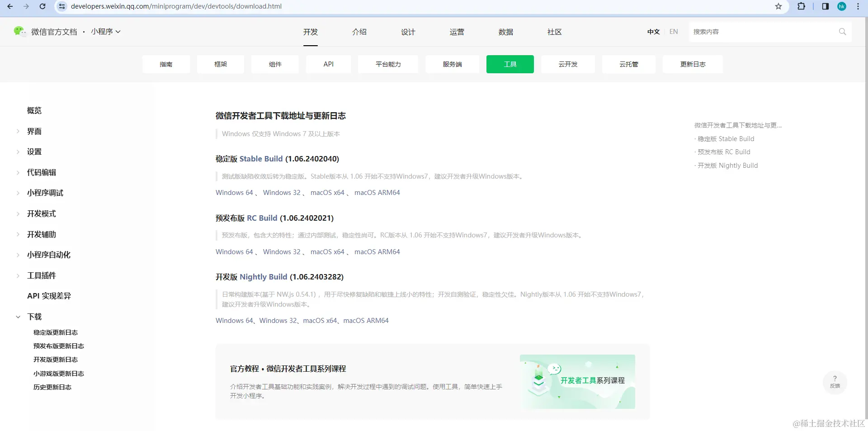The image size is (868, 431).
Task: Download Nightly Build for macOS ARM64
Action: tap(366, 321)
